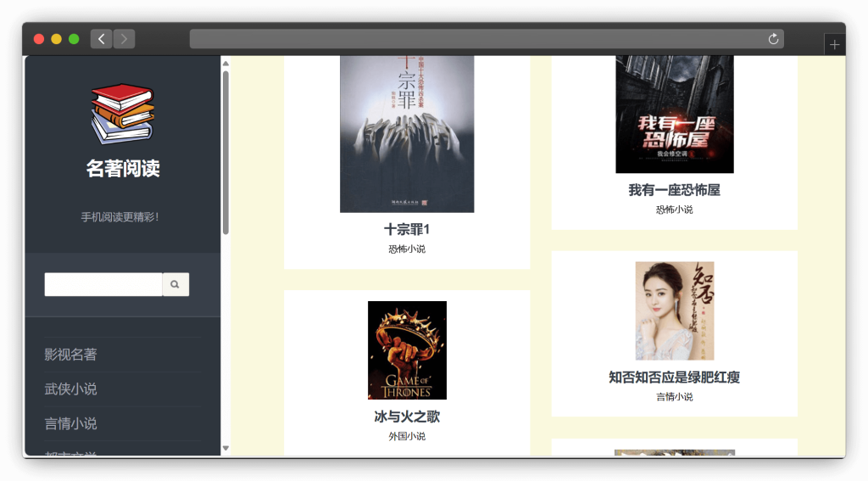Click the 我有一座恐怖屋 title link
This screenshot has width=868, height=481.
tap(674, 190)
